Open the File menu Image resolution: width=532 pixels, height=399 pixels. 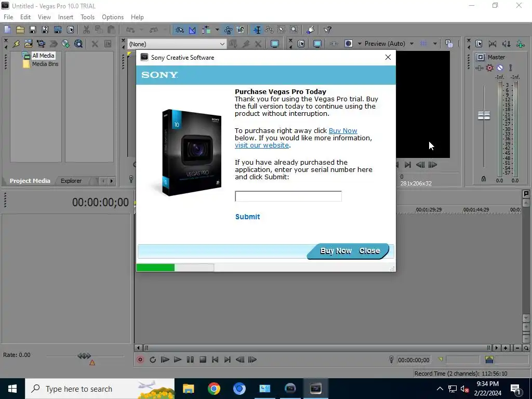[8, 17]
